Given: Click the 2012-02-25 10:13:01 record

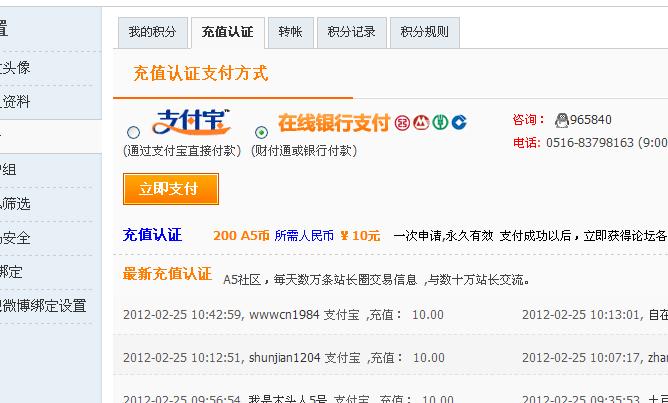Looking at the screenshot, I should click(x=595, y=315).
